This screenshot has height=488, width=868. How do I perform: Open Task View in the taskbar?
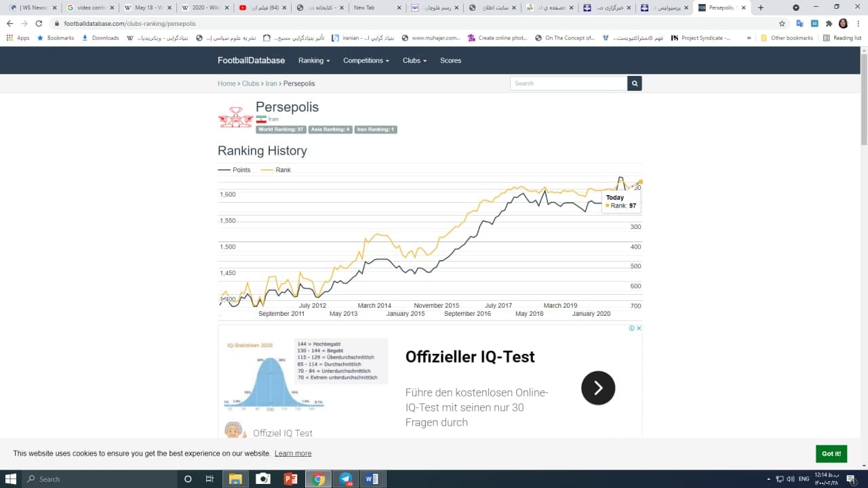[210, 479]
